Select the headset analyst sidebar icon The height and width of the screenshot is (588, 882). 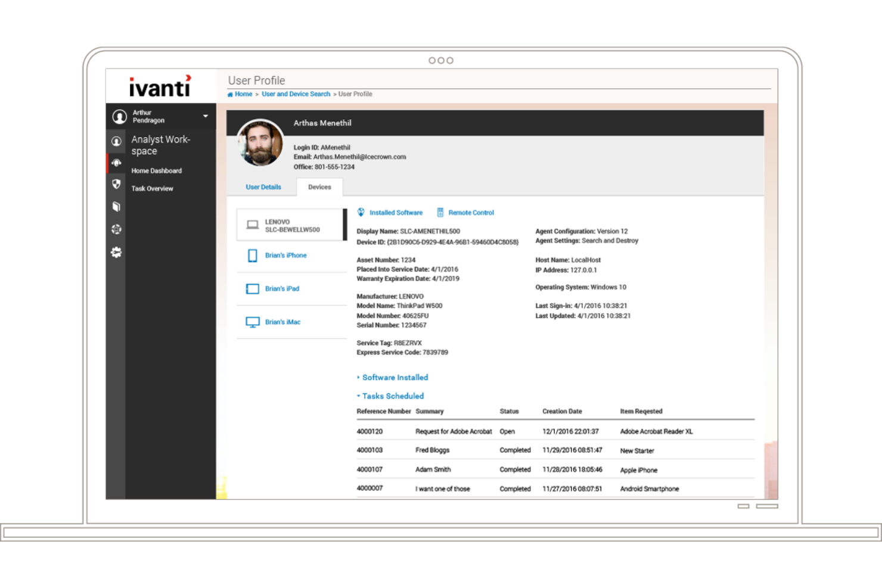click(117, 163)
